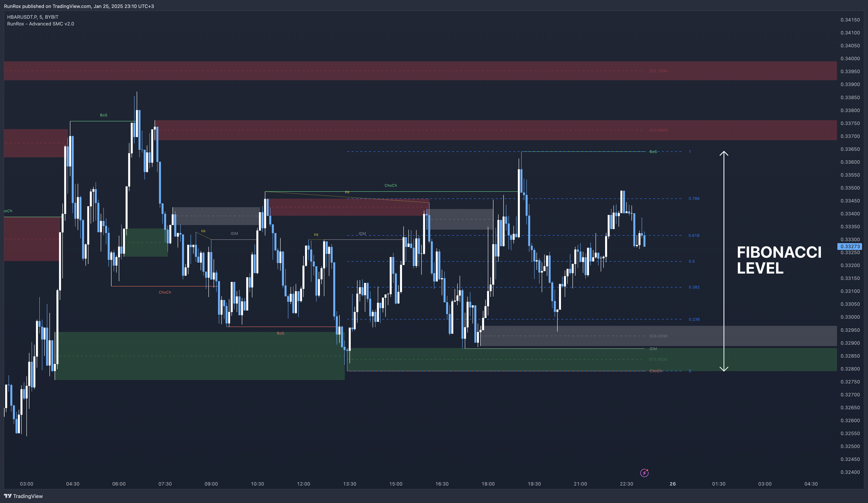This screenshot has height=503, width=868.
Task: Click the green ChoCh label above the yellow EQ line
Action: tap(391, 185)
